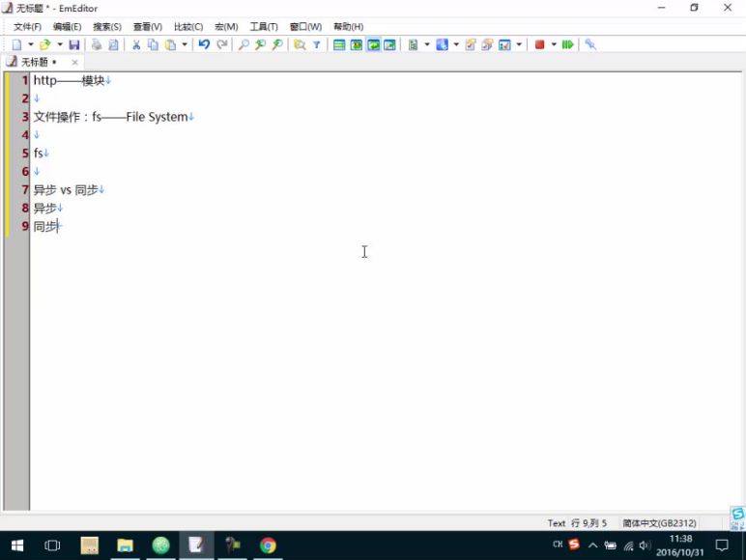Click line number 5 in the gutter
Screen dimensions: 746x560
coord(25,154)
